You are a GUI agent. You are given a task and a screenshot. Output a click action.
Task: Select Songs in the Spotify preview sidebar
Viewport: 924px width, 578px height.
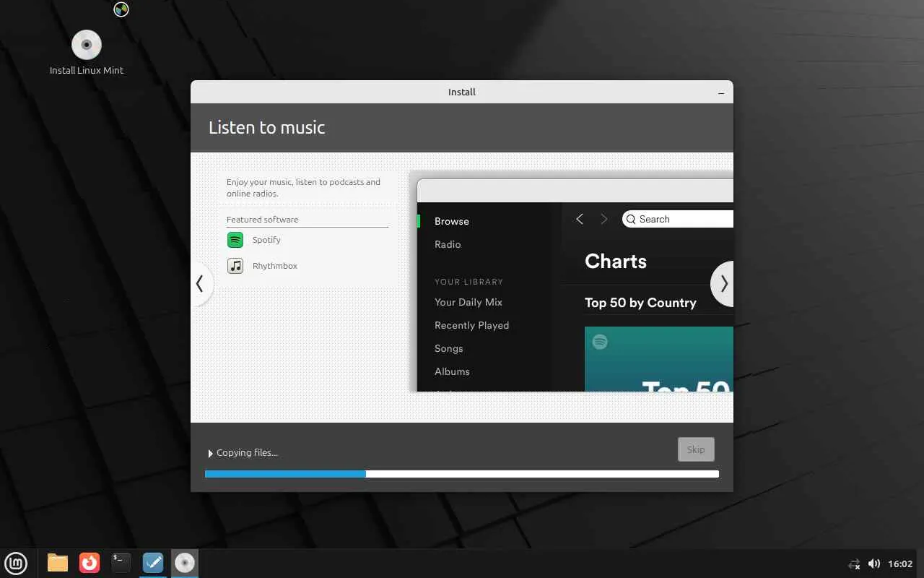pos(449,348)
